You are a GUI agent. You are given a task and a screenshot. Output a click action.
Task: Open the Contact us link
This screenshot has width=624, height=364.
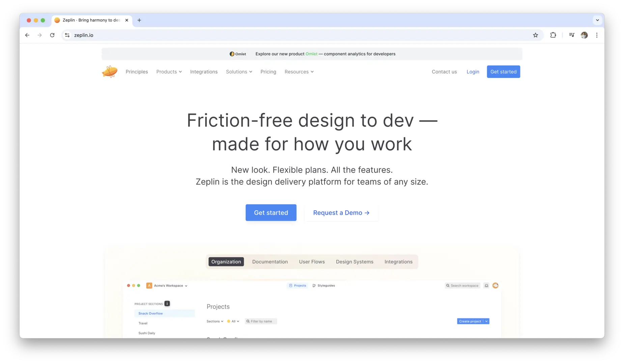pos(444,72)
